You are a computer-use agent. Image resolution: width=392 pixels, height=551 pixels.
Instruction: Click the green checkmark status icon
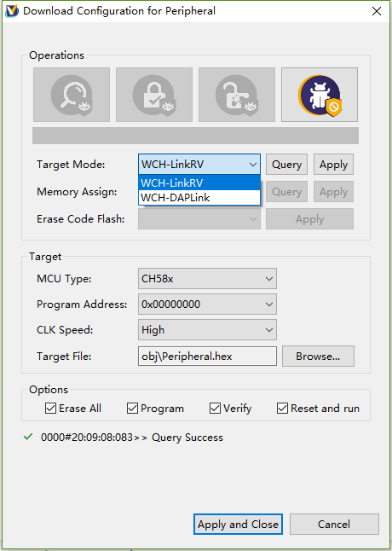(28, 437)
